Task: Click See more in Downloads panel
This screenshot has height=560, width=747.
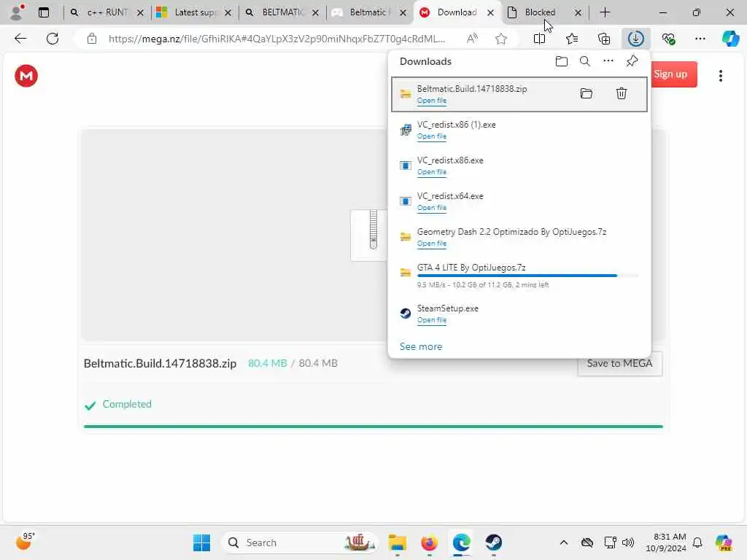Action: 421,346
